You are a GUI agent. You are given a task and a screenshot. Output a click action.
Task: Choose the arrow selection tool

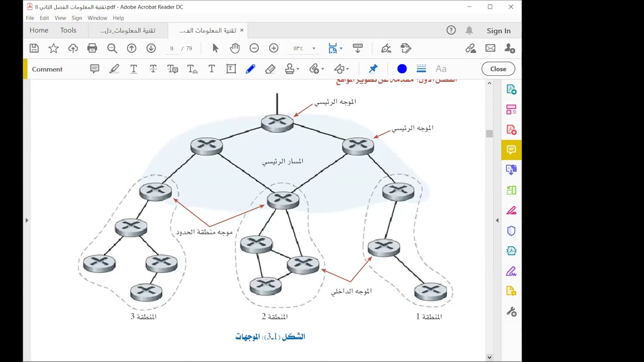click(215, 48)
